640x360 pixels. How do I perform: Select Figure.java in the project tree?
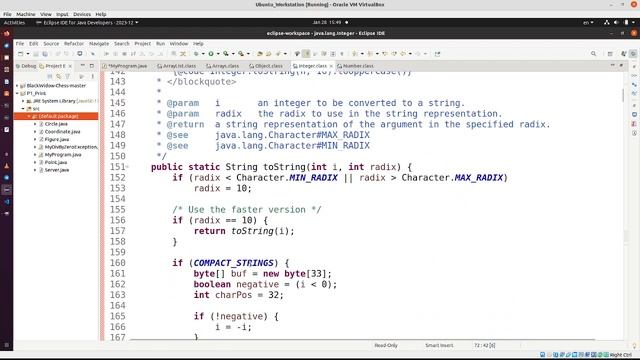point(56,139)
